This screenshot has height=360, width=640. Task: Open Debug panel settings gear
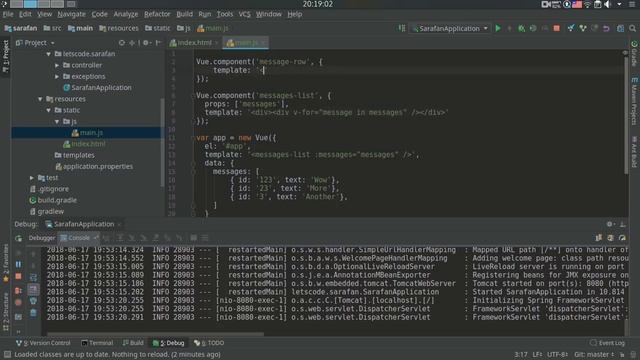[610, 224]
